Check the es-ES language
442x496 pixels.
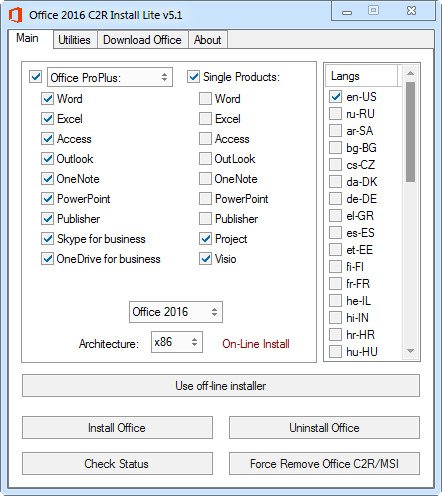click(x=335, y=233)
